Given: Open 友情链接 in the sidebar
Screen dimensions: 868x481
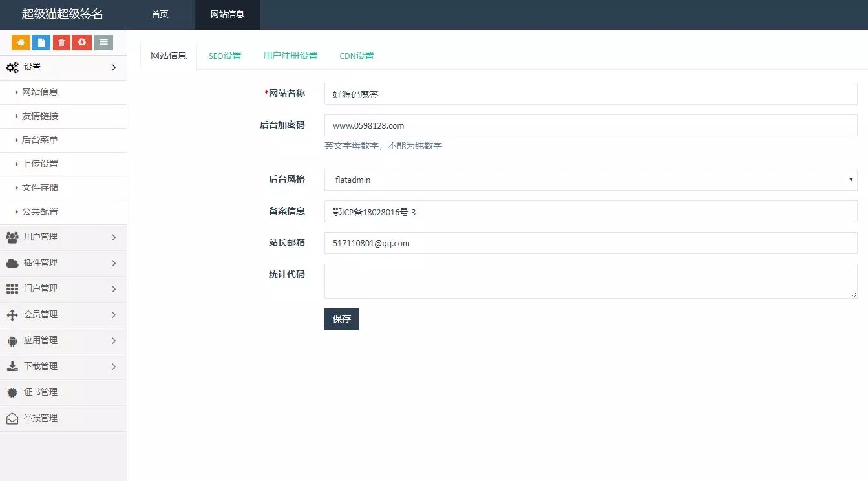Looking at the screenshot, I should pyautogui.click(x=40, y=116).
